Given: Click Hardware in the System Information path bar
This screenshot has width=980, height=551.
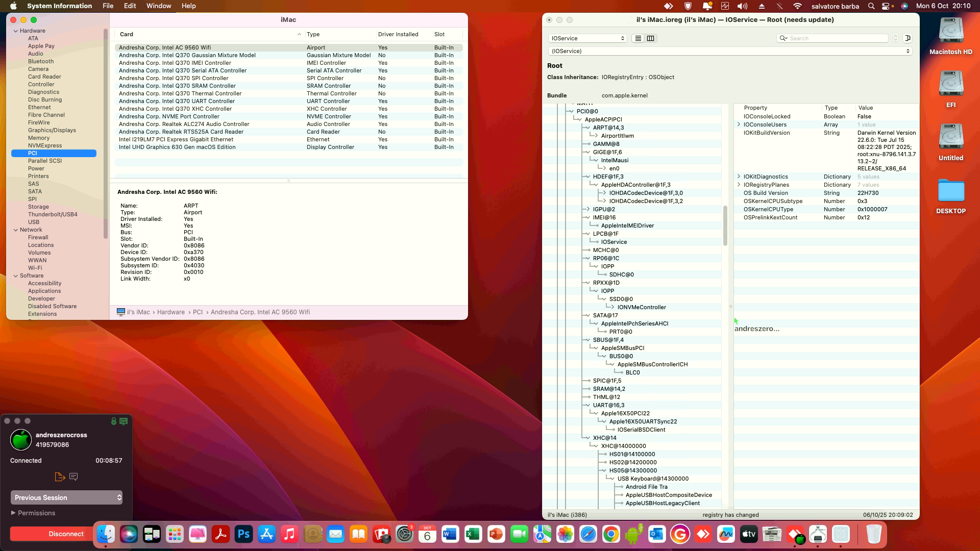Looking at the screenshot, I should tap(171, 312).
